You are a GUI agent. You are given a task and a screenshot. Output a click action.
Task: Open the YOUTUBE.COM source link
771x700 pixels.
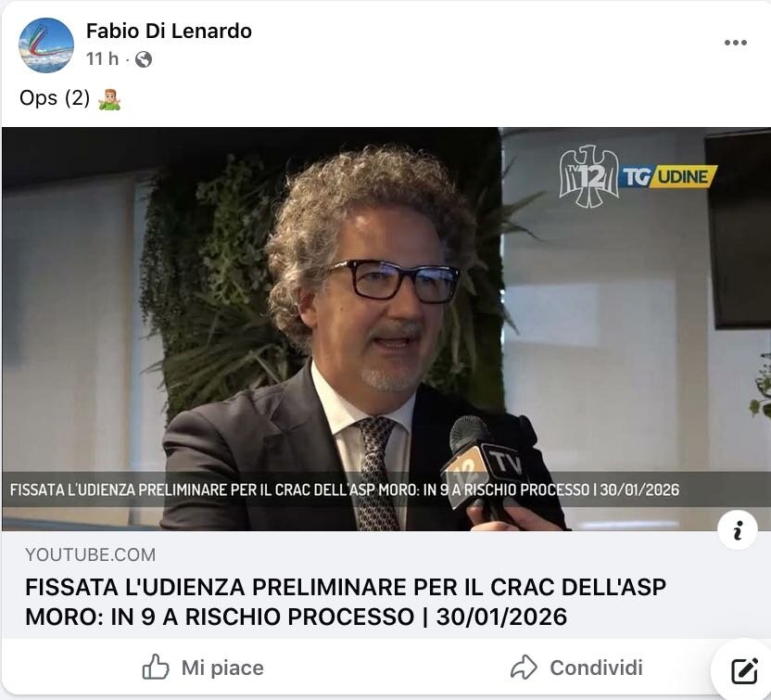(x=91, y=554)
